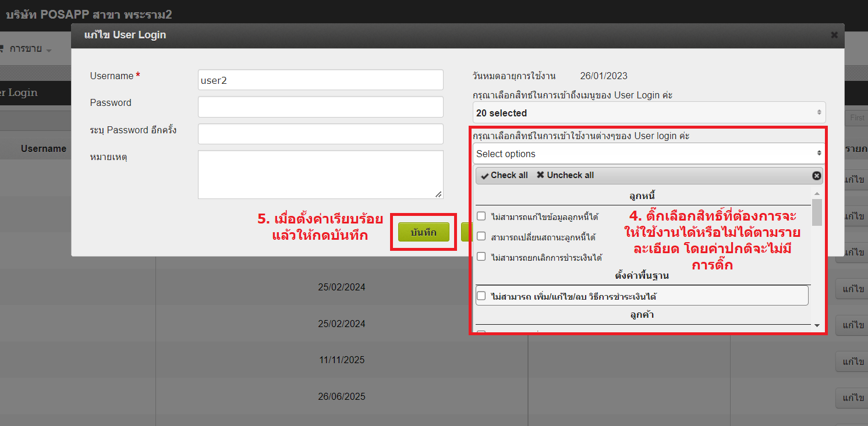
Task: Click the First pagination button
Action: (x=857, y=118)
